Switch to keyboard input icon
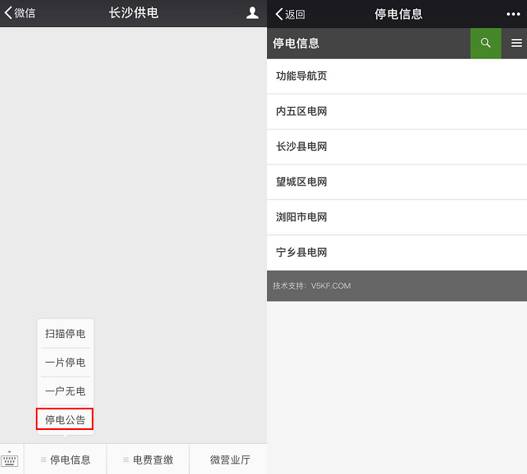This screenshot has width=527, height=474. [x=10, y=459]
